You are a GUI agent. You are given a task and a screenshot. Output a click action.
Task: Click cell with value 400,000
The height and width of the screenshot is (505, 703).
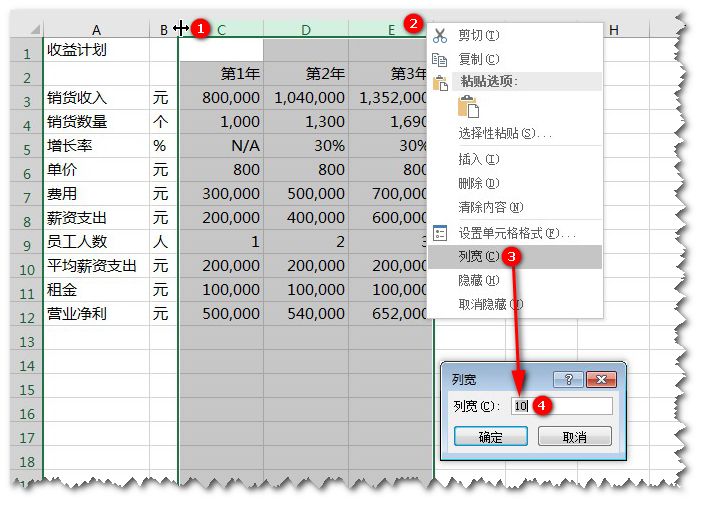[306, 218]
